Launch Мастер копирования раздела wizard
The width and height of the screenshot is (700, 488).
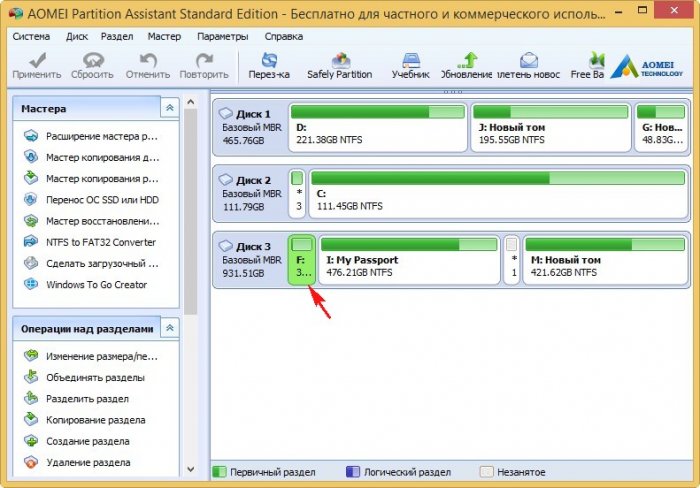tap(91, 179)
